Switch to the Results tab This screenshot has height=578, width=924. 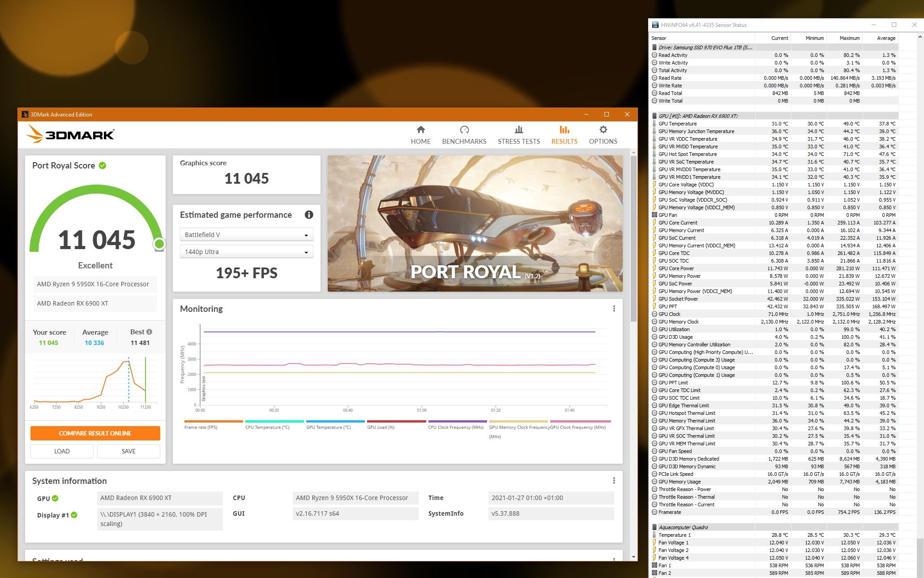click(x=564, y=135)
